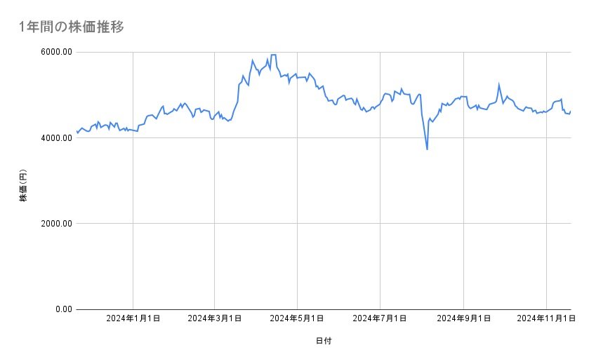The image size is (589, 364).
Task: Select the 2024年3月1日 date label
Action: click(216, 318)
